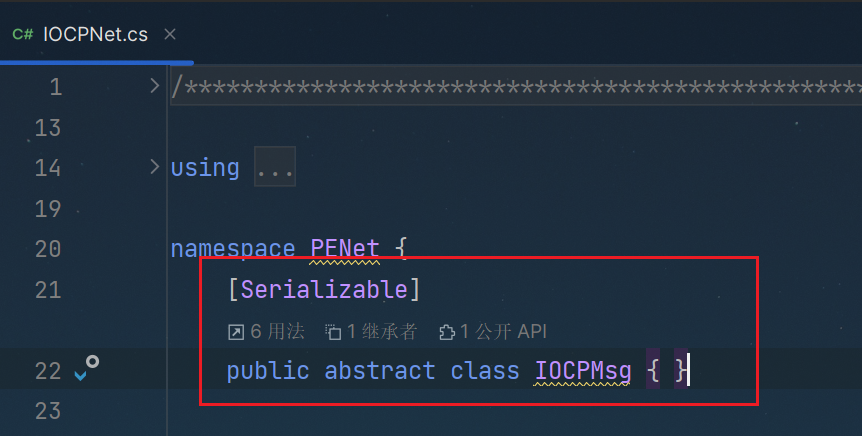Click the puzzle icon before 1 公开 API
The width and height of the screenshot is (862, 436).
[x=447, y=332]
